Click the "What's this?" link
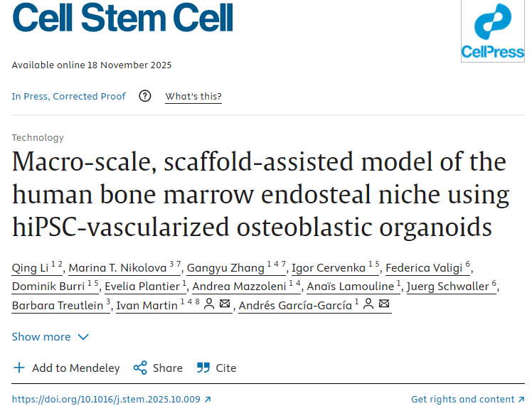This screenshot has height=406, width=532. click(193, 97)
